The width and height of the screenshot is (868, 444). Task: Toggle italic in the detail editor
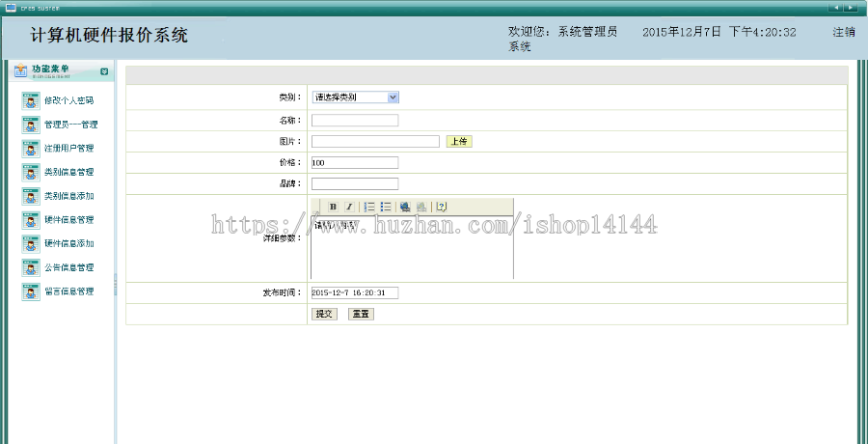click(x=349, y=207)
